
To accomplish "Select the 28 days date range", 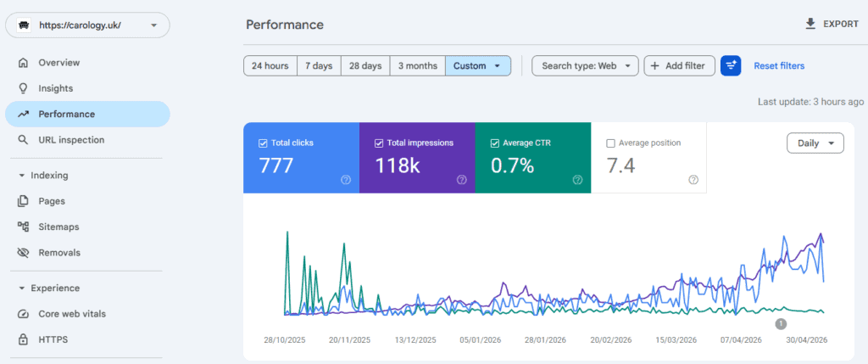I will tap(365, 66).
